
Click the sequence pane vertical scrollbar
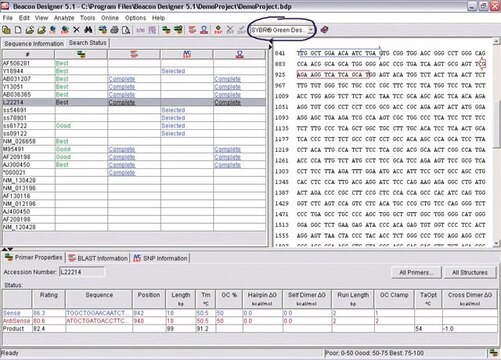pos(496,143)
